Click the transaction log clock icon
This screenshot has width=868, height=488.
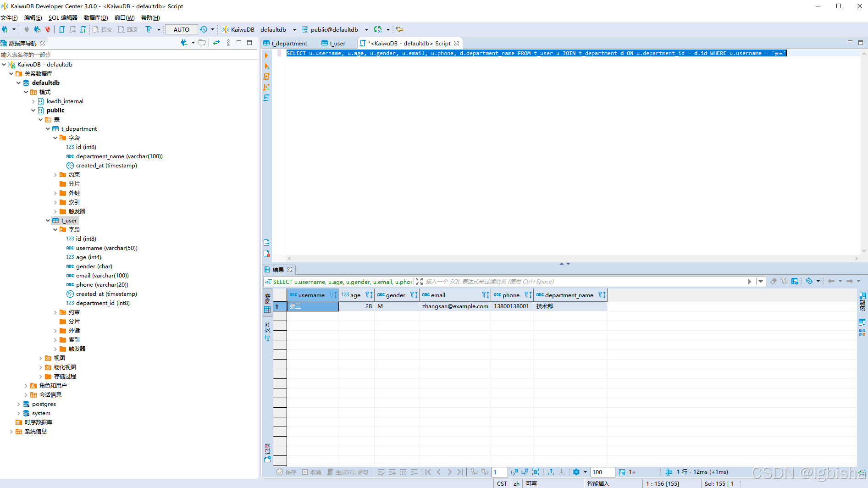coord(204,29)
